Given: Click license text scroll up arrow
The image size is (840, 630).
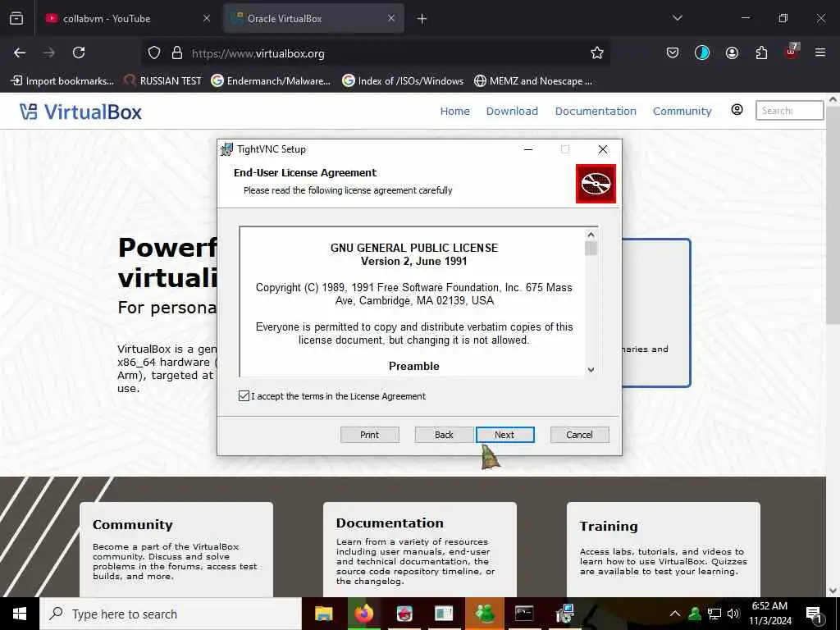Looking at the screenshot, I should [x=591, y=235].
